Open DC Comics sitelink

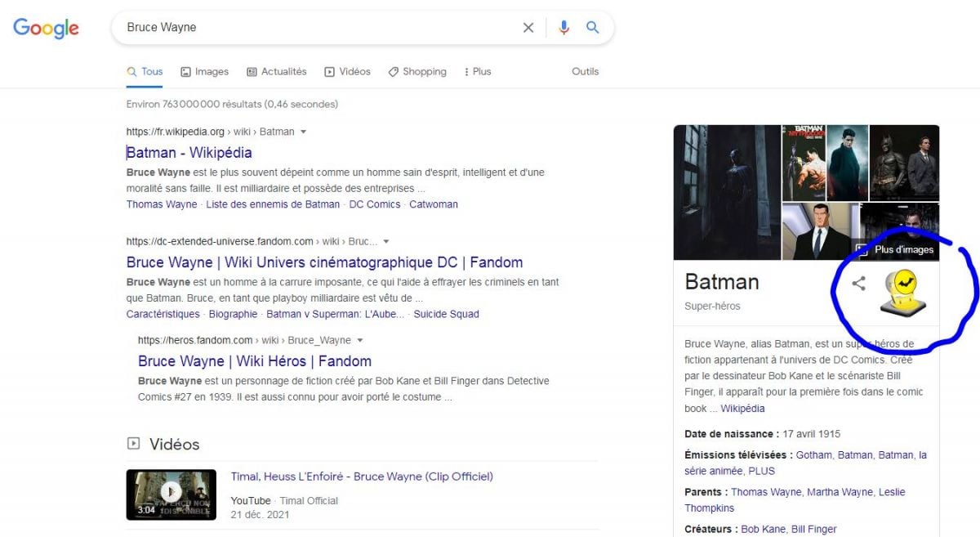(375, 204)
